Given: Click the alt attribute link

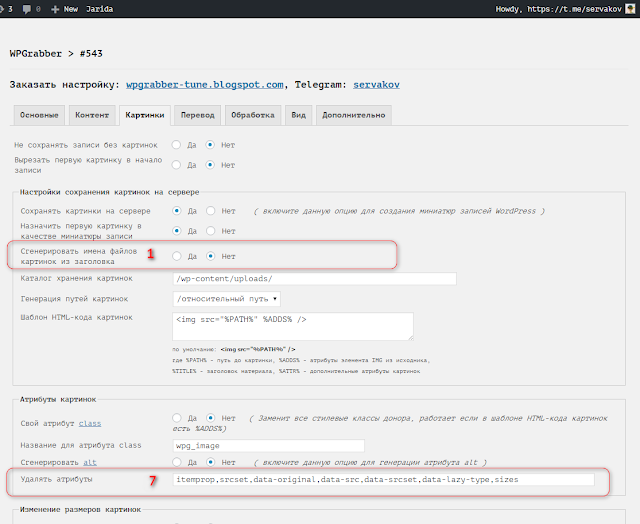Looking at the screenshot, I should [x=90, y=462].
